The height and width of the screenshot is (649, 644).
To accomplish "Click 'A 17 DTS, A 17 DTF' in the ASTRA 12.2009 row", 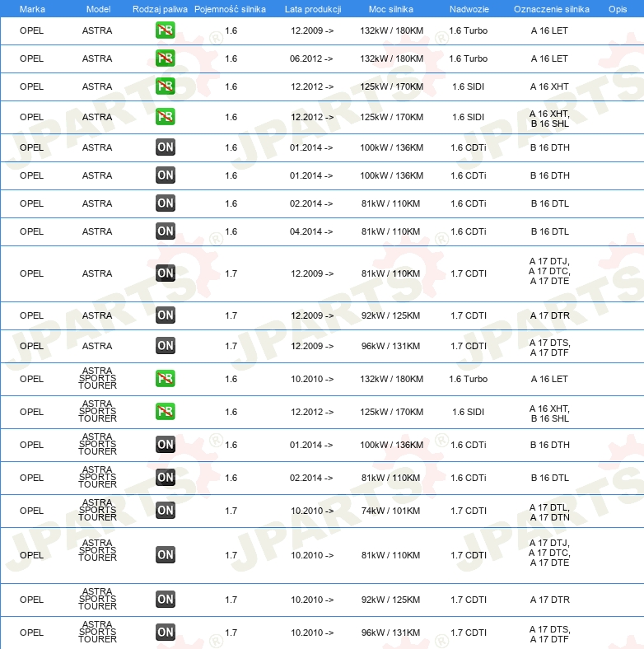I will pos(549,348).
